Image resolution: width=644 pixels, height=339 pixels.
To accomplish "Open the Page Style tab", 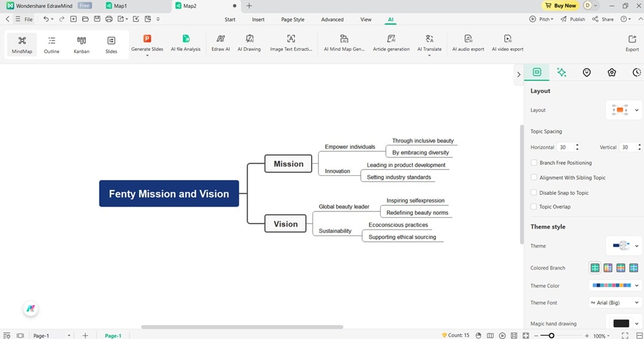I will click(x=293, y=19).
